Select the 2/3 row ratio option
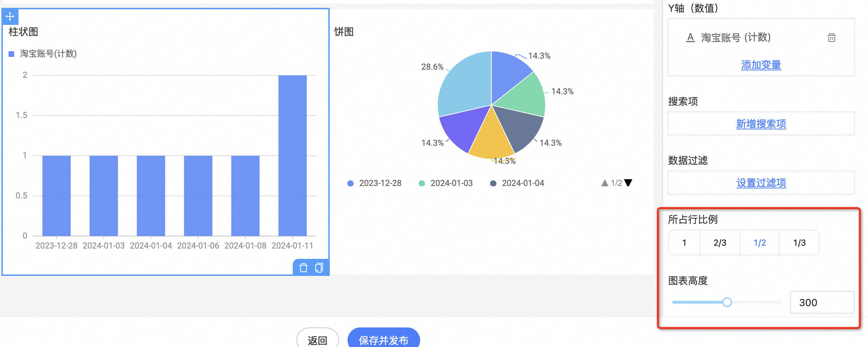The height and width of the screenshot is (347, 868). click(720, 243)
